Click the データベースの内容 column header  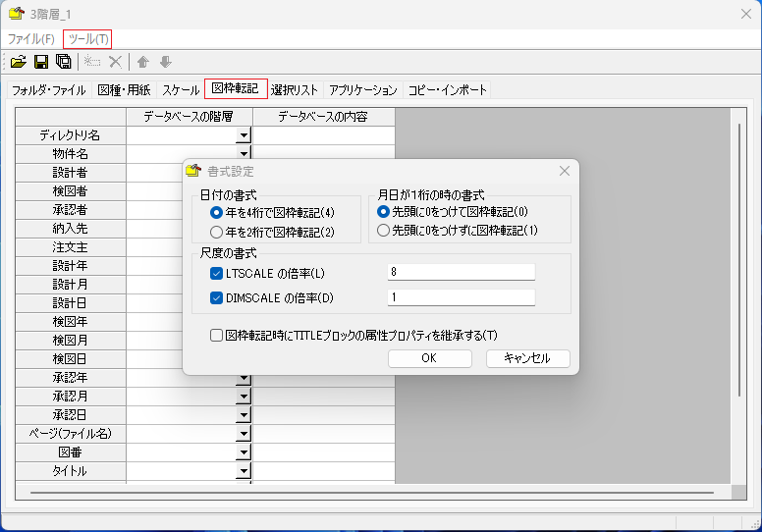tap(324, 117)
